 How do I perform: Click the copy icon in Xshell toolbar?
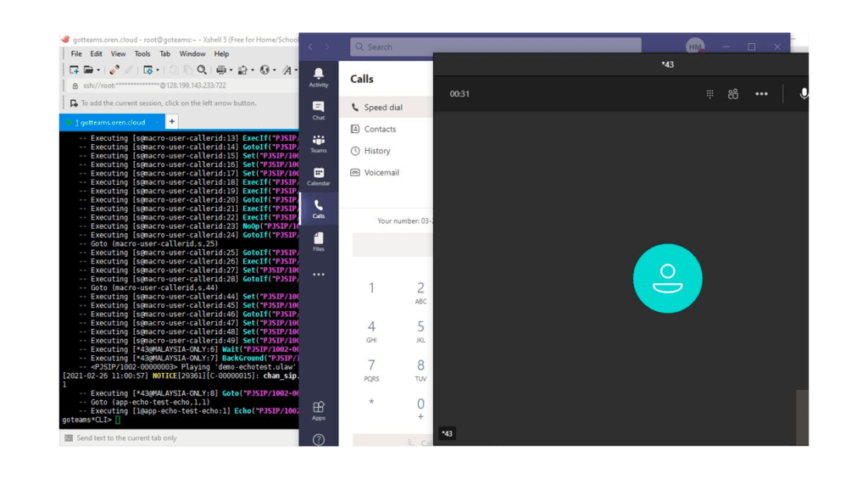coord(174,70)
